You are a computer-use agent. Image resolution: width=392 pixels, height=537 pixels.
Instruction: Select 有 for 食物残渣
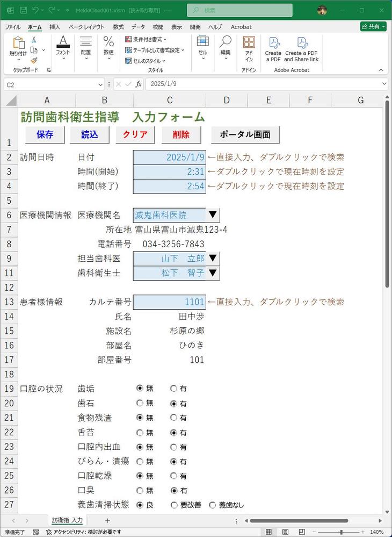tap(174, 418)
